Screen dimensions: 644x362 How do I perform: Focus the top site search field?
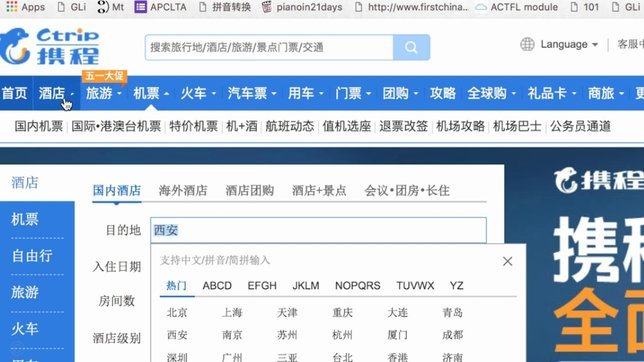[269, 47]
